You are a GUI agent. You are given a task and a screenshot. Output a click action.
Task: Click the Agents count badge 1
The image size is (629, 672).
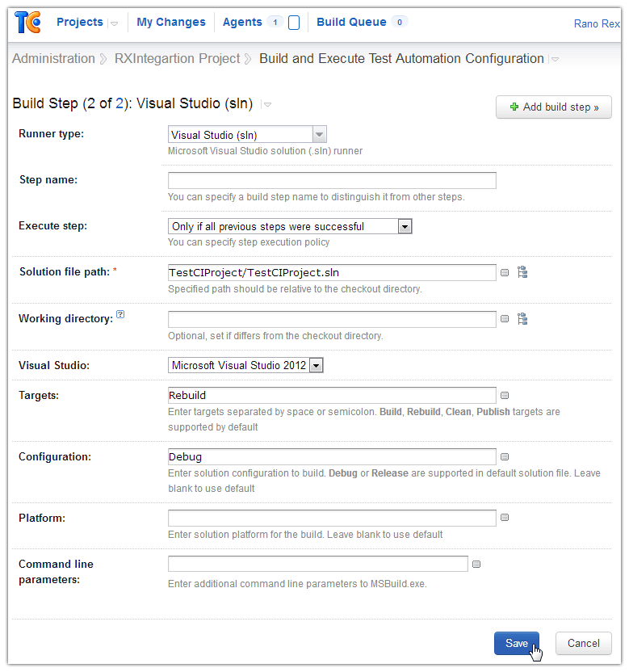(x=275, y=22)
